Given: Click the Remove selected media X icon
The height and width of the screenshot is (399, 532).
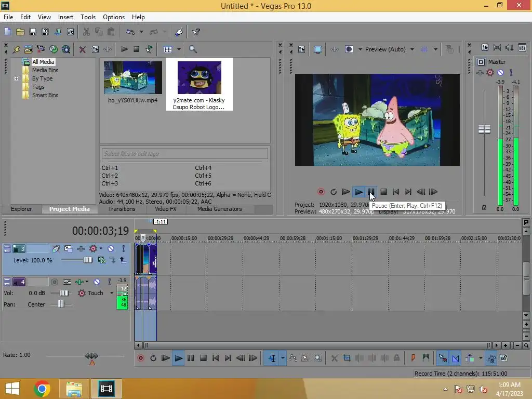Looking at the screenshot, I should pos(83,49).
